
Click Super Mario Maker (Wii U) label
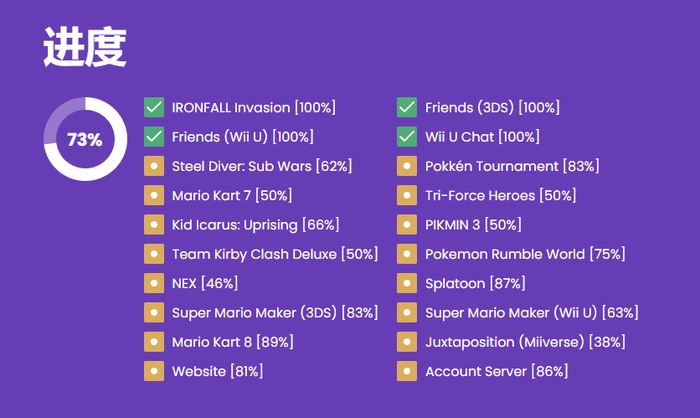pyautogui.click(x=531, y=313)
